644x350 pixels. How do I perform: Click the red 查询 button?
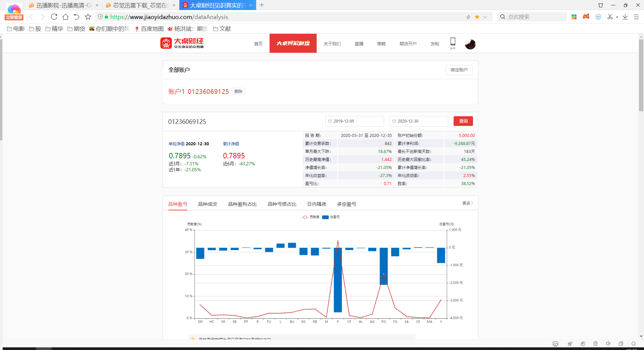pos(463,121)
